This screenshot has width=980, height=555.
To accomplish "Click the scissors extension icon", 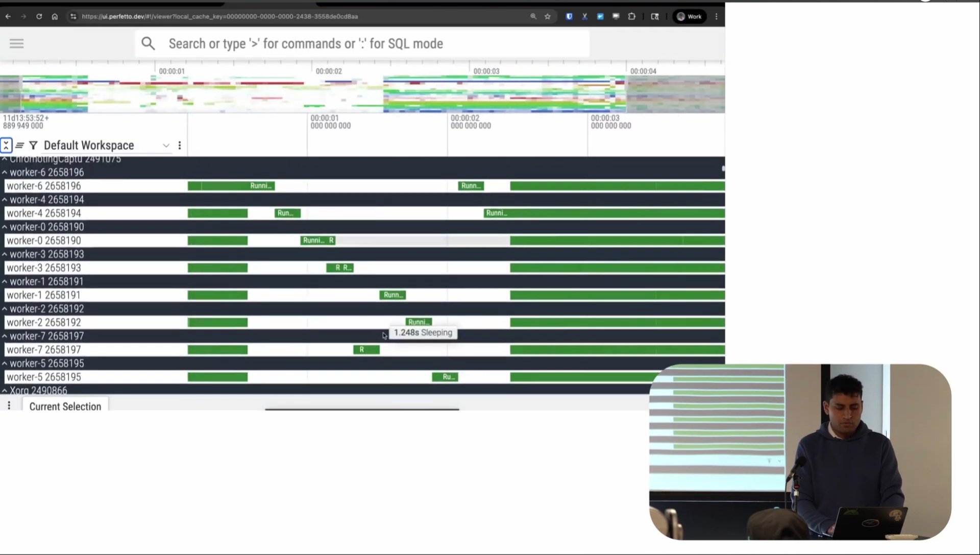I will (x=584, y=16).
